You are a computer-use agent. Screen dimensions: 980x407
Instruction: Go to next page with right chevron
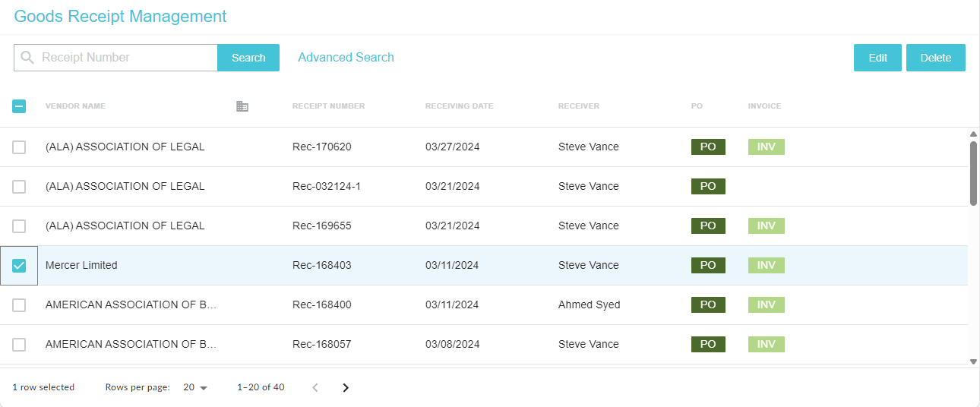pos(346,387)
